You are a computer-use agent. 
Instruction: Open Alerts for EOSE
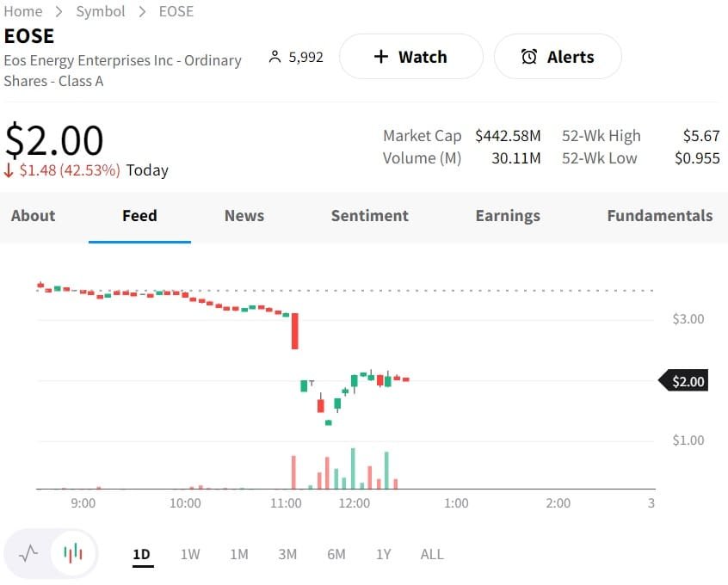pyautogui.click(x=558, y=57)
